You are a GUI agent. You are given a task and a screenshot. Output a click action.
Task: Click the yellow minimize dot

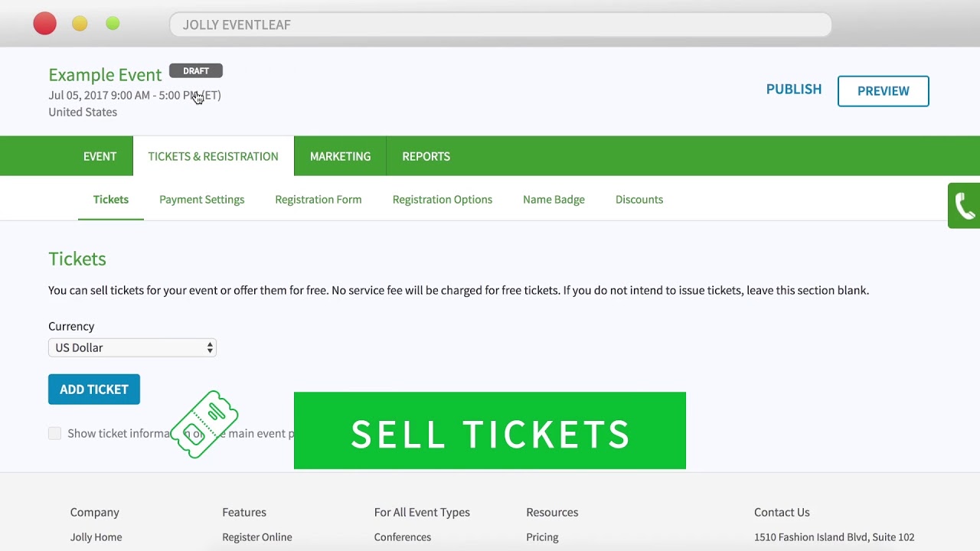(80, 24)
